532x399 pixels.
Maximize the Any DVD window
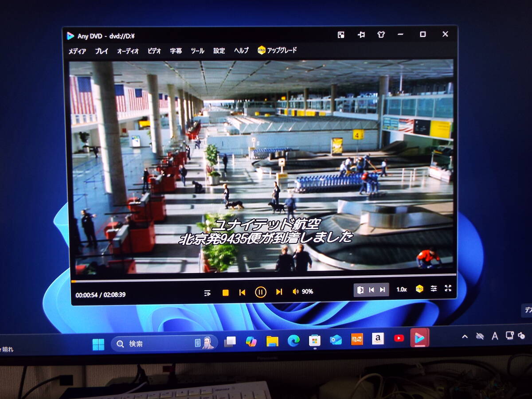[423, 34]
